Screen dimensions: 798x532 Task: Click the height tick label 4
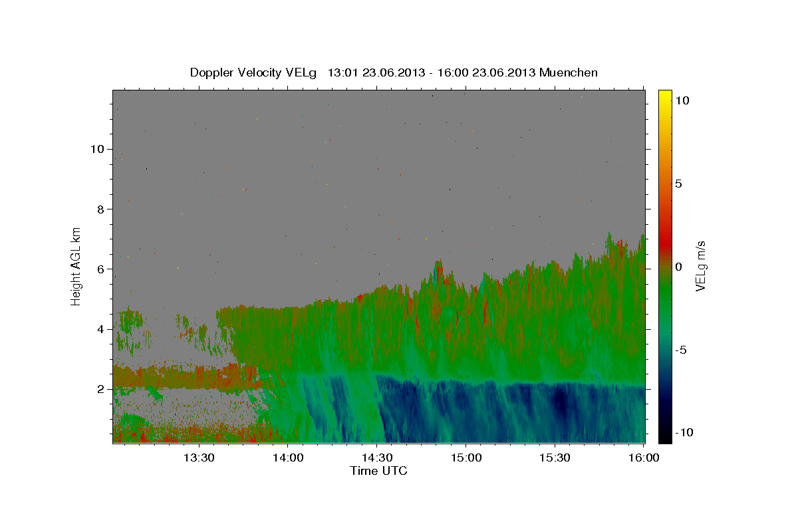pyautogui.click(x=100, y=329)
